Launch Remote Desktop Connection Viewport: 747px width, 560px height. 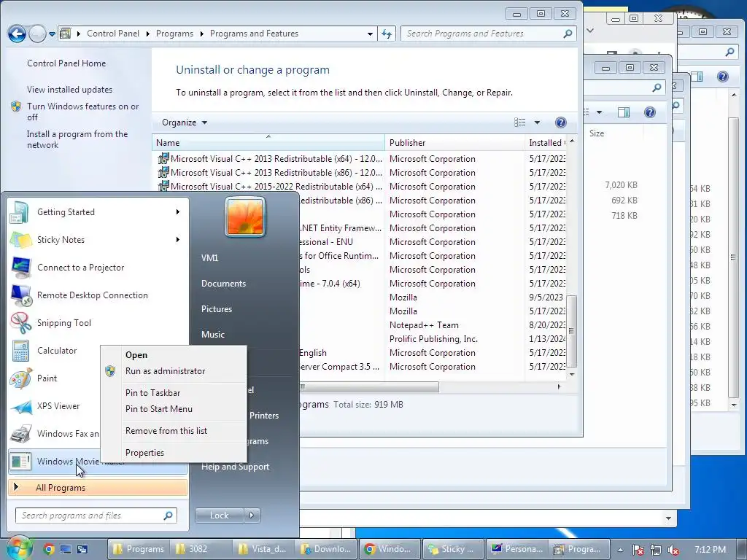tap(98, 295)
